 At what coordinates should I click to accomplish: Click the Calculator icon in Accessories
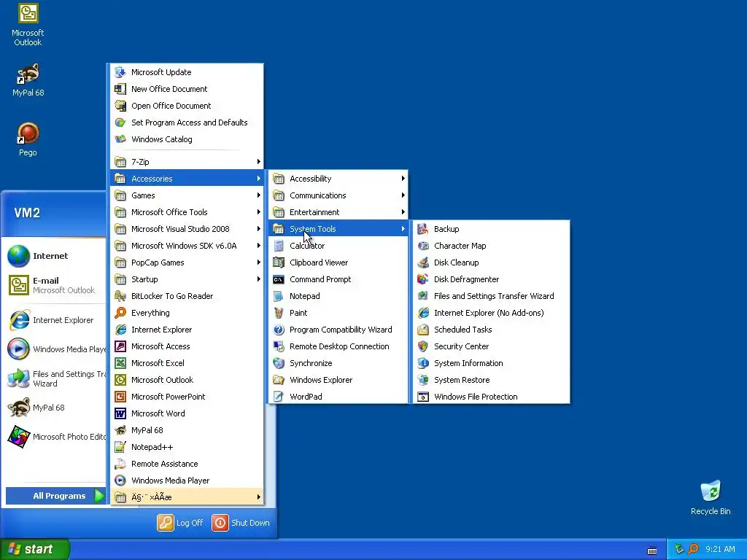[x=278, y=246]
